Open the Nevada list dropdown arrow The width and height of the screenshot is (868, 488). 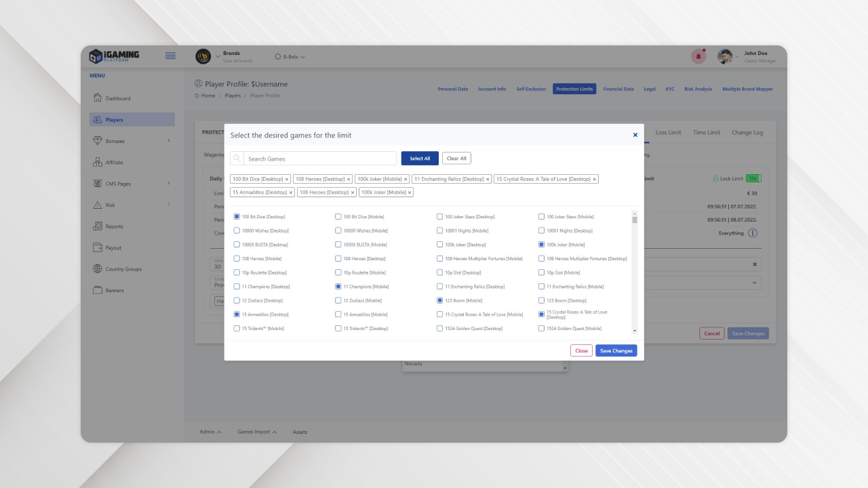tap(565, 368)
